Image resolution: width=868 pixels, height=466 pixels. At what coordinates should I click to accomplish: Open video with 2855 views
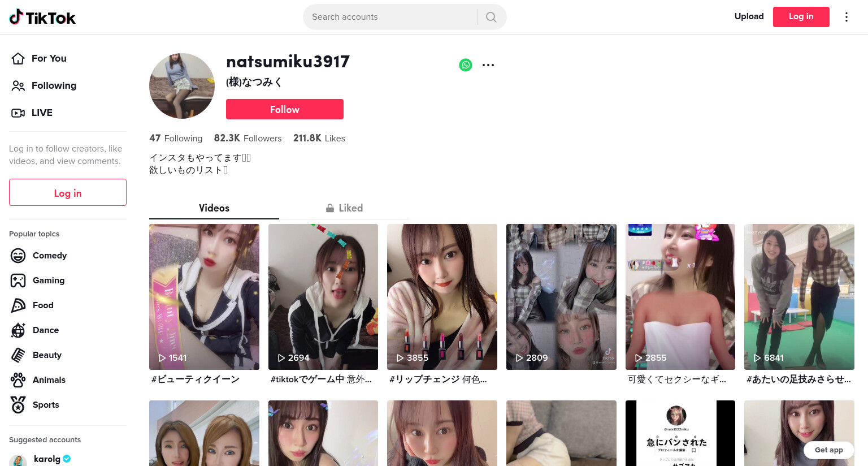click(x=680, y=297)
